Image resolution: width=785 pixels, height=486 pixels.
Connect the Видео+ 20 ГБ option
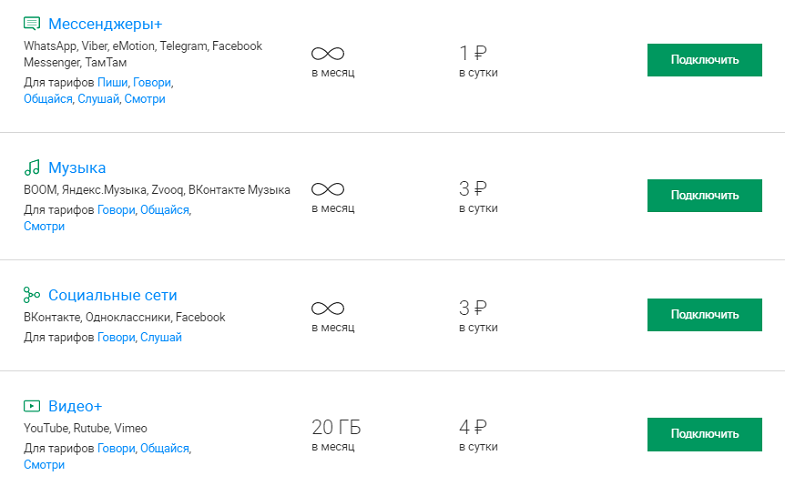point(704,434)
